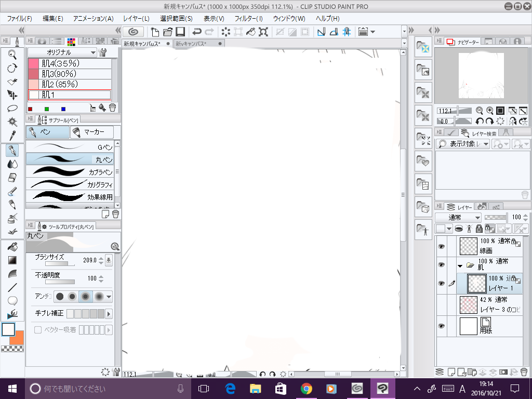The image size is (532, 399).
Task: Open the フィルター(I) menu
Action: tap(248, 18)
